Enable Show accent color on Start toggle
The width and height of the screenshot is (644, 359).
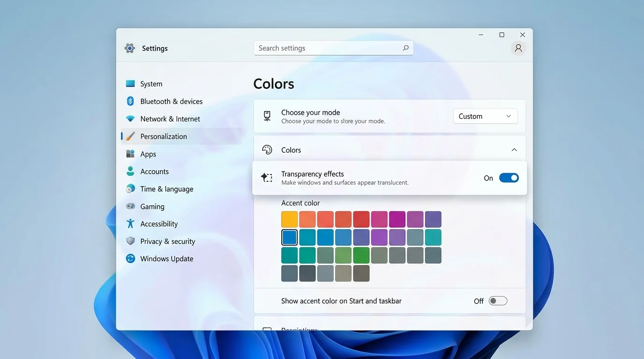(498, 301)
